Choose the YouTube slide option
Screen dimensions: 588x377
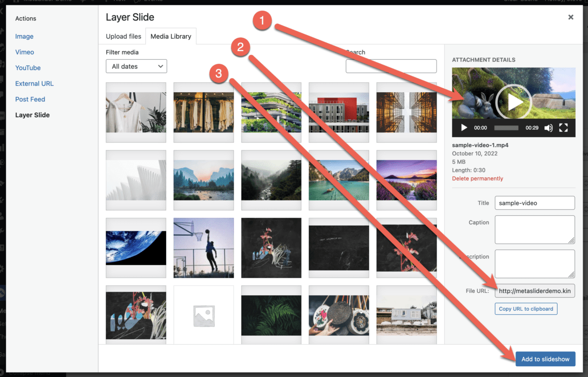[x=28, y=68]
